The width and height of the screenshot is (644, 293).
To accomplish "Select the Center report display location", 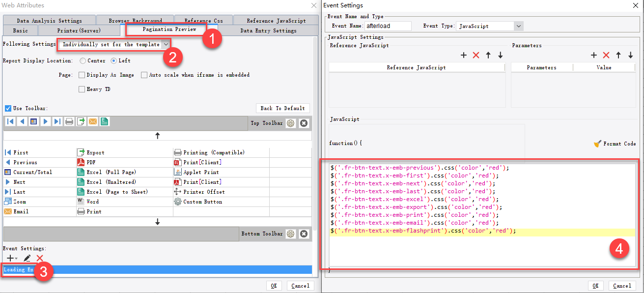I will click(x=83, y=61).
